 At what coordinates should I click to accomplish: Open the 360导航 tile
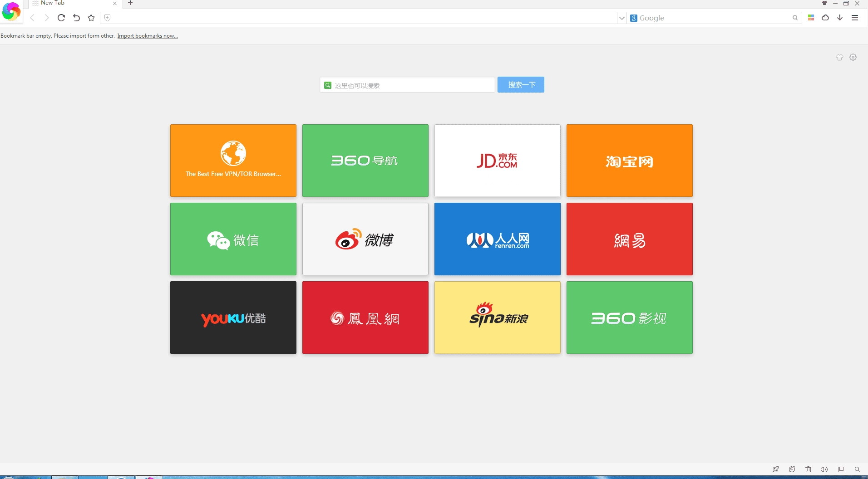coord(365,161)
